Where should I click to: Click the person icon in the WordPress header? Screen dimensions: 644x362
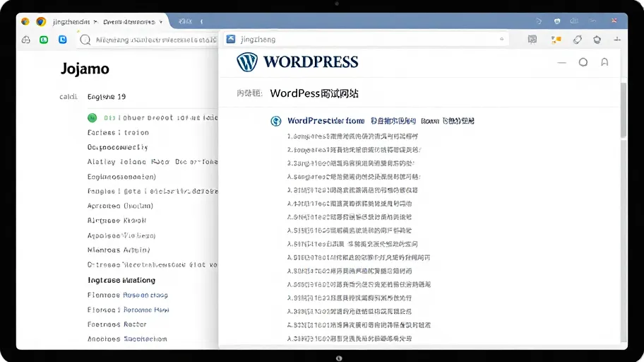coord(604,62)
